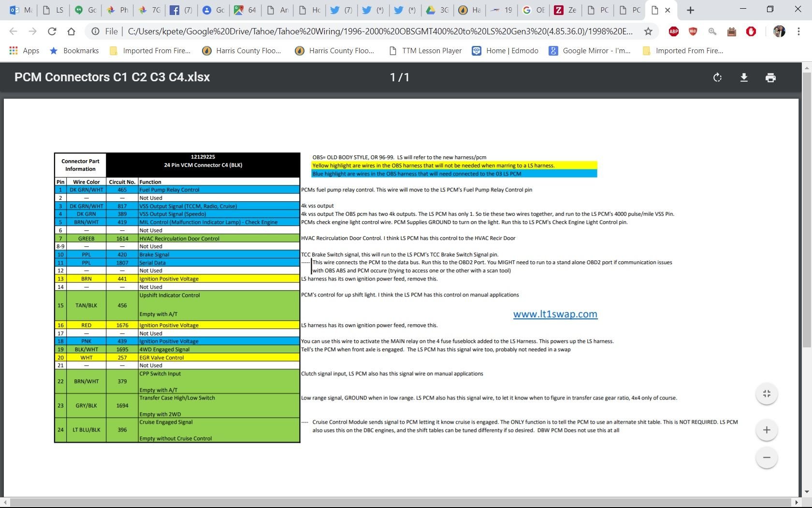The image size is (812, 508).
Task: Print the PCM Connectors document
Action: tap(770, 77)
